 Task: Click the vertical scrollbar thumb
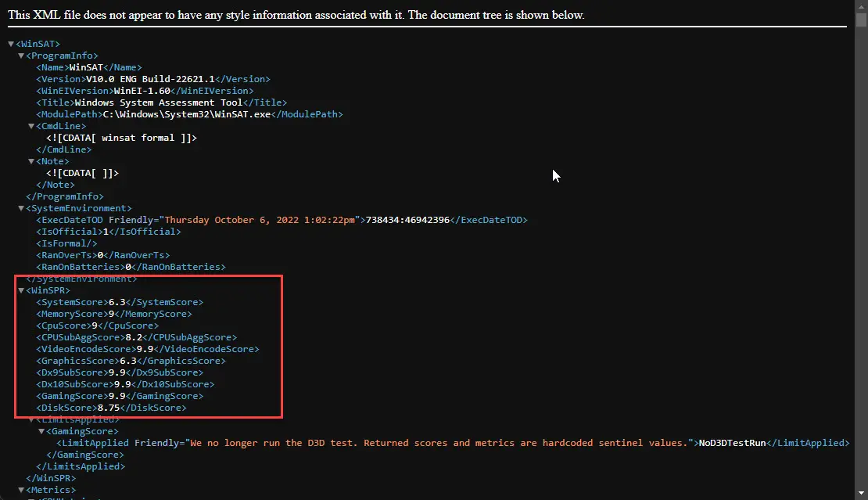861,20
